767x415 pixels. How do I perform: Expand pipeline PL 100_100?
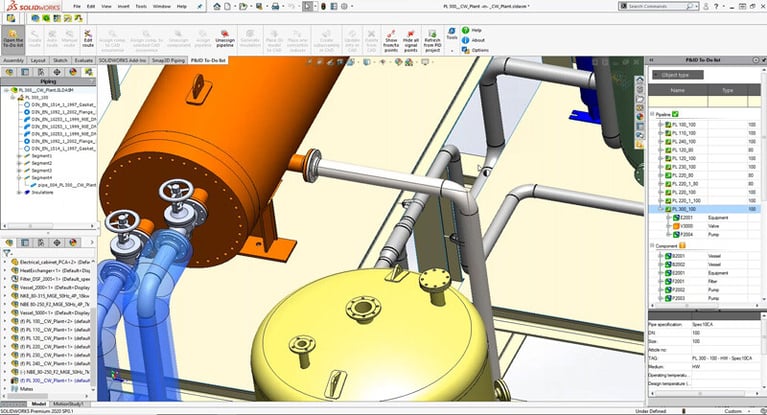pos(660,125)
